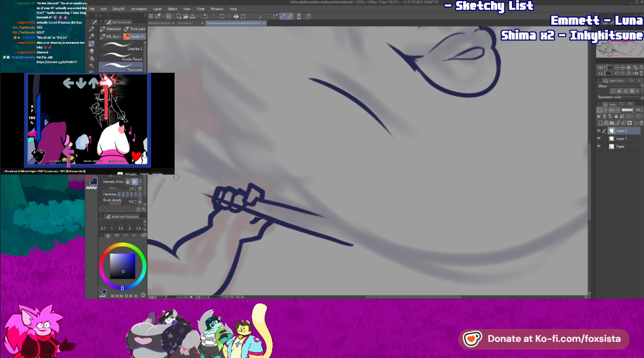Screen dimensions: 644x358
Task: Open the Animation menu
Action: tap(139, 9)
